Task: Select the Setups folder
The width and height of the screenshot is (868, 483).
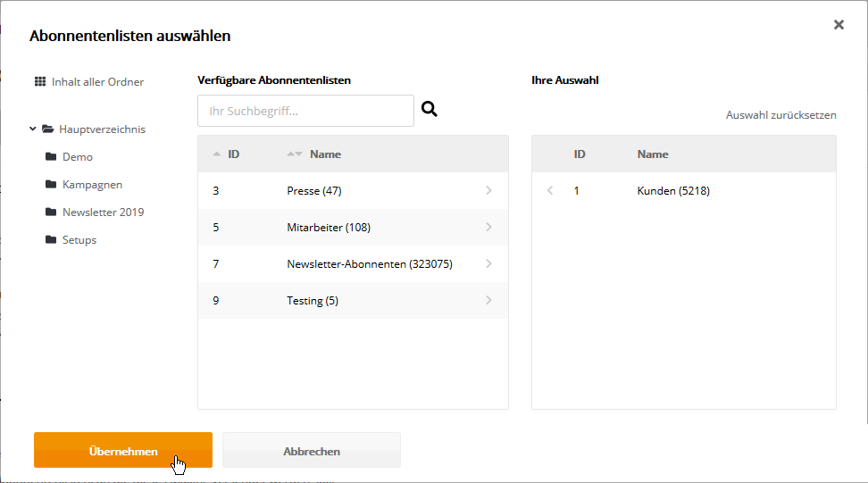Action: pyautogui.click(x=79, y=239)
